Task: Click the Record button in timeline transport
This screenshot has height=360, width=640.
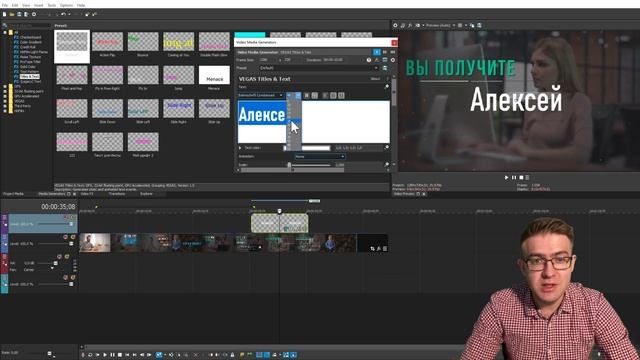Action: [x=83, y=355]
